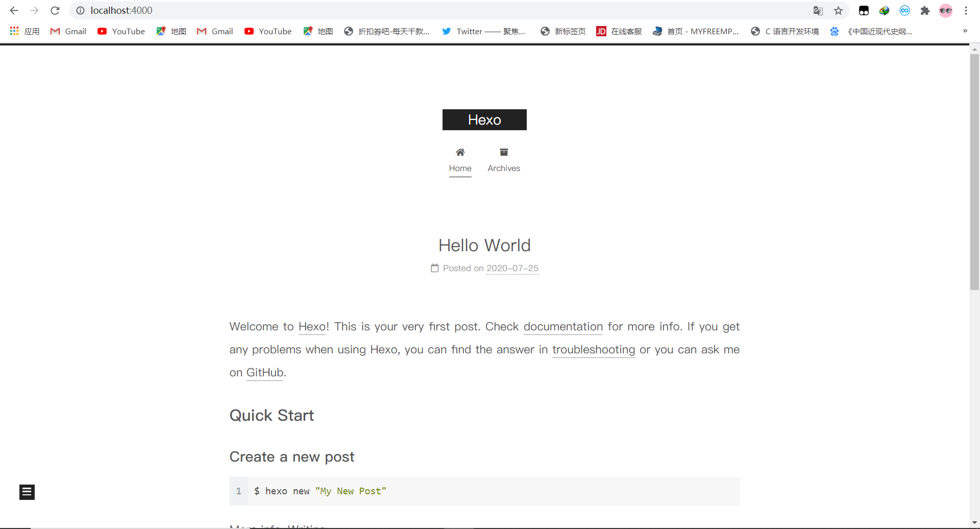Expand hidden bookmarks with the double chevron
The width and height of the screenshot is (980, 529).
click(965, 31)
